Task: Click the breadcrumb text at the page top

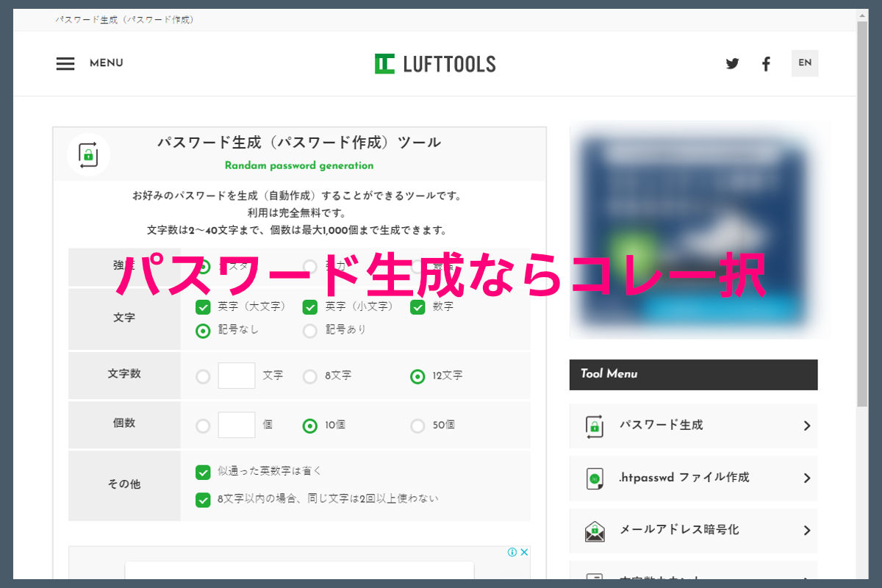Action: (125, 20)
